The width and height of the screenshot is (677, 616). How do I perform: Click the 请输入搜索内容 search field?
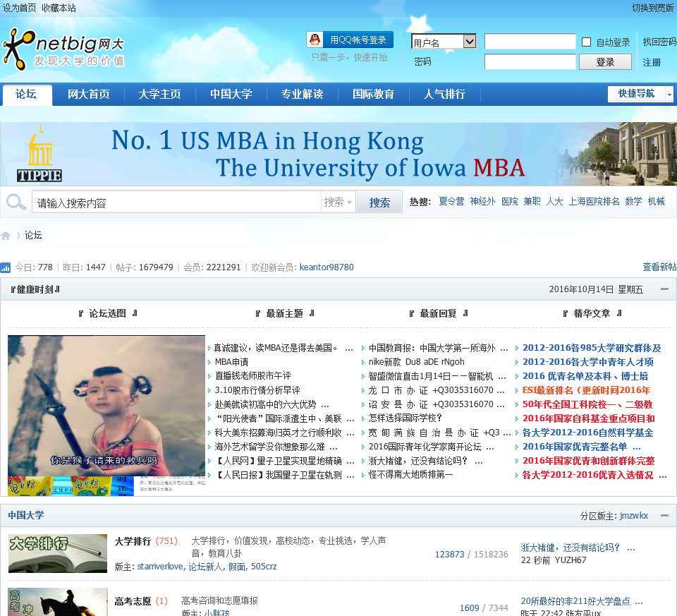point(177,202)
